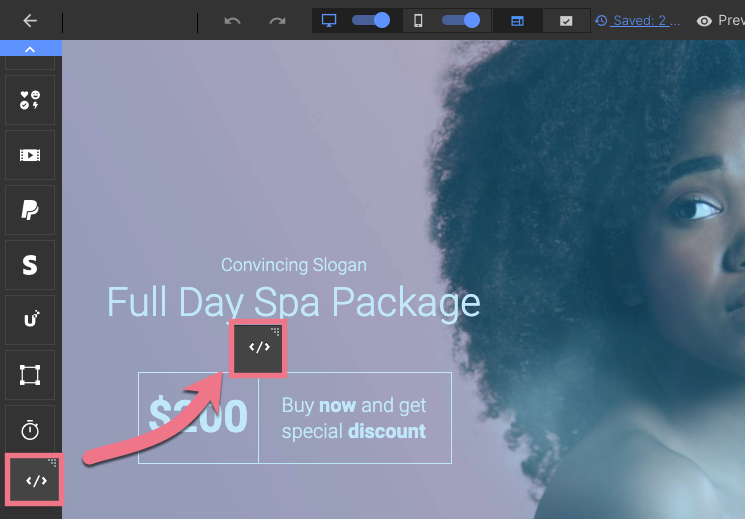
Task: Open the page layout sections button
Action: (x=517, y=20)
